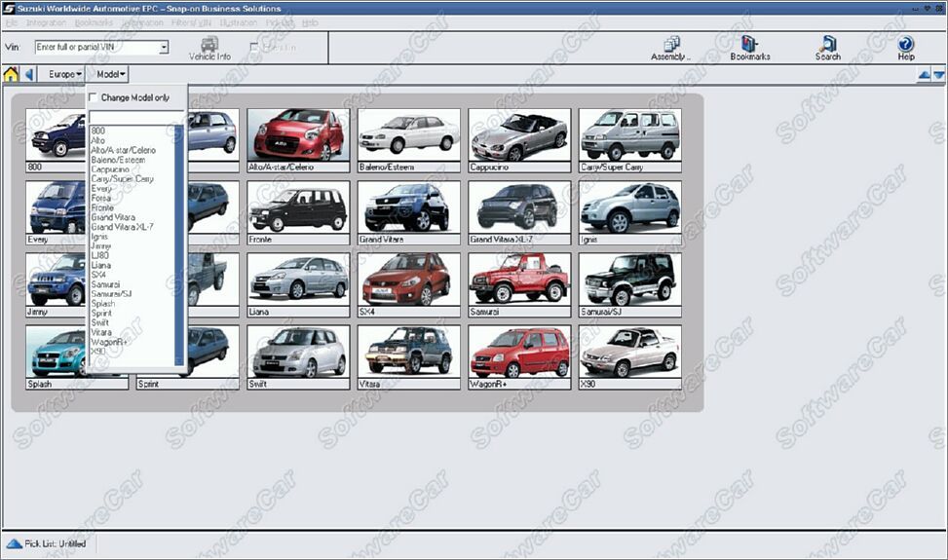This screenshot has width=948, height=560.
Task: Select the red Samurai thumbnail
Action: click(518, 280)
